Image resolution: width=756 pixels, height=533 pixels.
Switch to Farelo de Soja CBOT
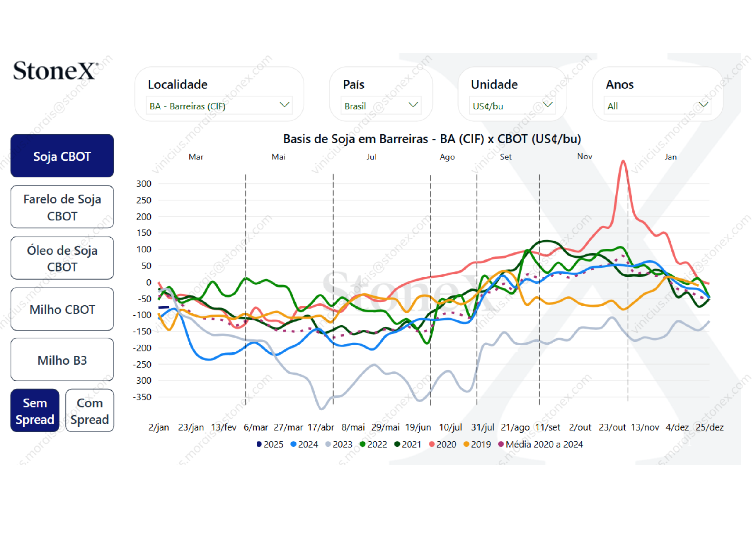click(62, 207)
